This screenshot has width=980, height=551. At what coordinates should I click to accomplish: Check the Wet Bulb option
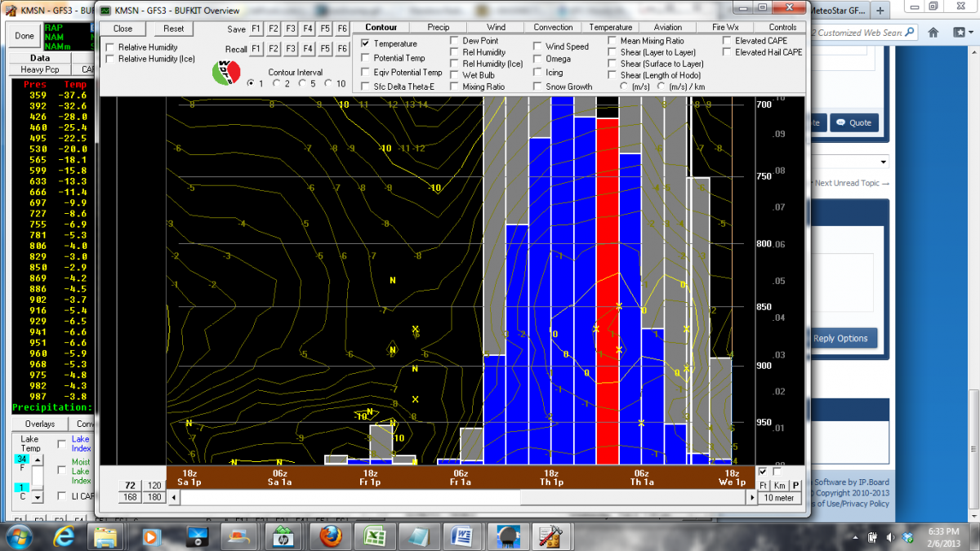pyautogui.click(x=455, y=75)
